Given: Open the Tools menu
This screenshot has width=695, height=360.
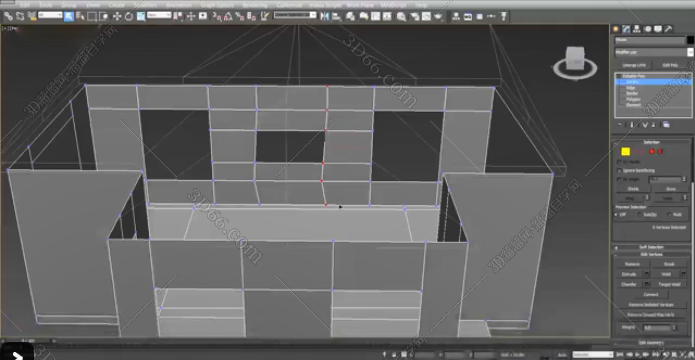Looking at the screenshot, I should pyautogui.click(x=46, y=5).
